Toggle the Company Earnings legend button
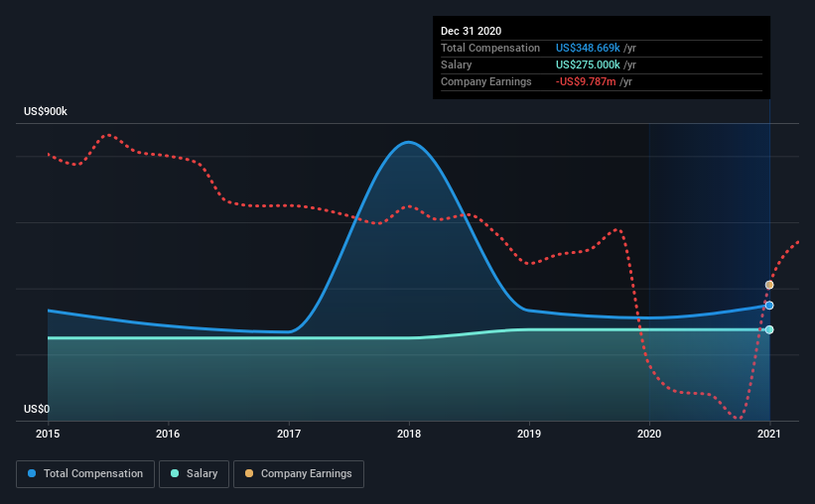 (299, 474)
